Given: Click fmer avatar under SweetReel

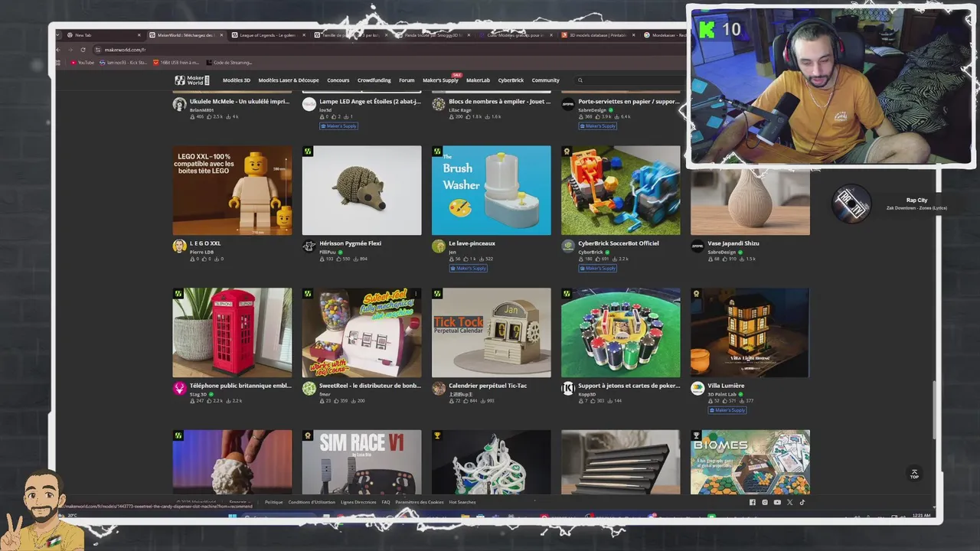Looking at the screenshot, I should tap(309, 389).
